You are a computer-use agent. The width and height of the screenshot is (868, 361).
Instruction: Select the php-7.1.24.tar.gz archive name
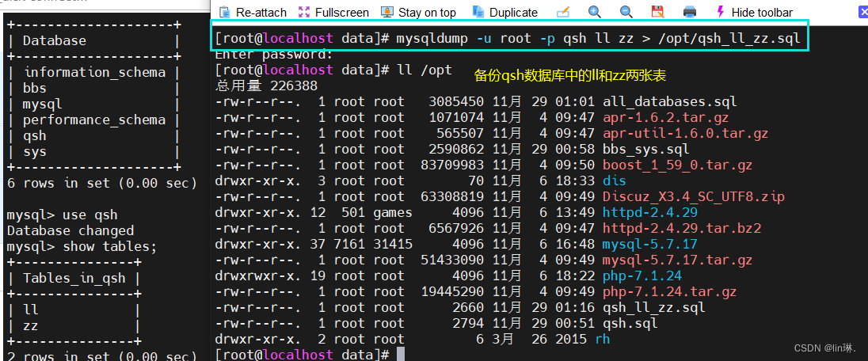point(670,292)
